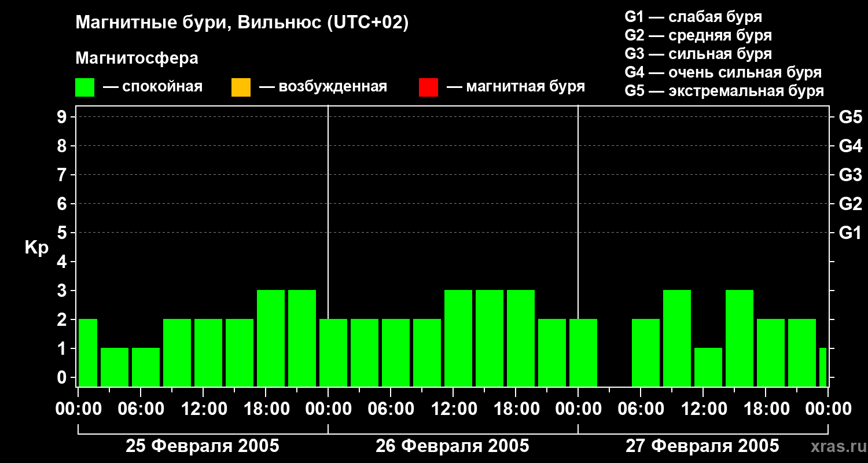Screen dimensions: 868x463
Task: Click the '— возбужденная' legend label
Action: [x=323, y=87]
